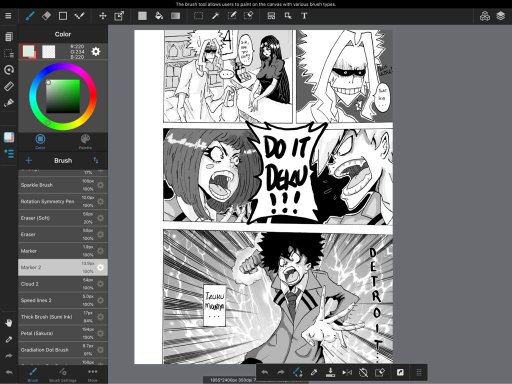Image resolution: width=512 pixels, height=384 pixels.
Task: Open settings gear for Marker 2 brush
Action: [x=100, y=267]
